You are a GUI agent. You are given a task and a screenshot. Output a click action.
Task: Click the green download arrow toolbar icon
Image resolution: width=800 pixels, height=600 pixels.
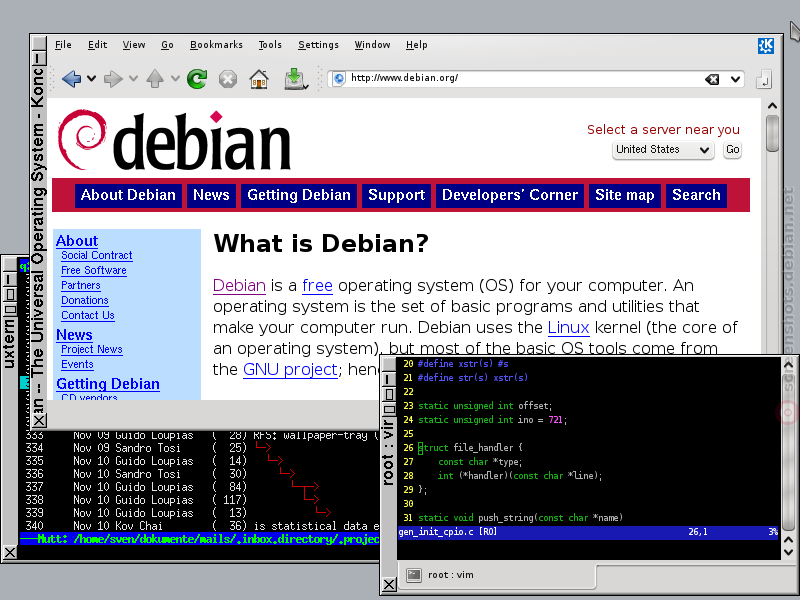tap(295, 79)
